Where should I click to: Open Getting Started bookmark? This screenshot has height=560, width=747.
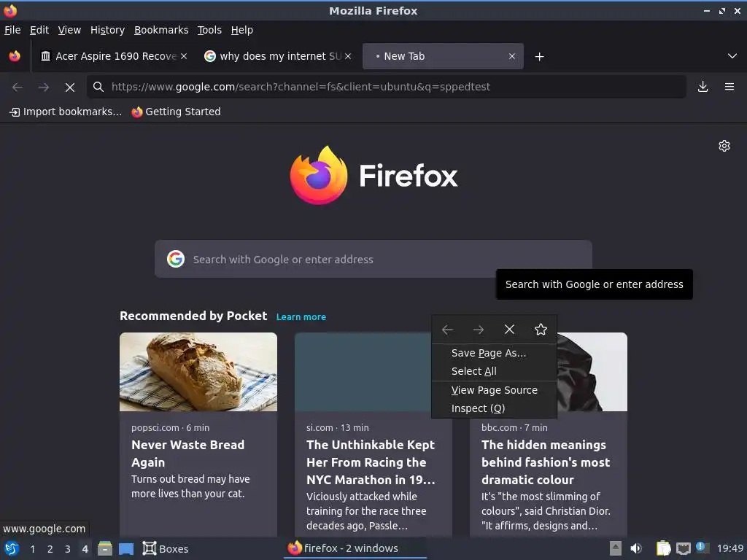(x=177, y=112)
